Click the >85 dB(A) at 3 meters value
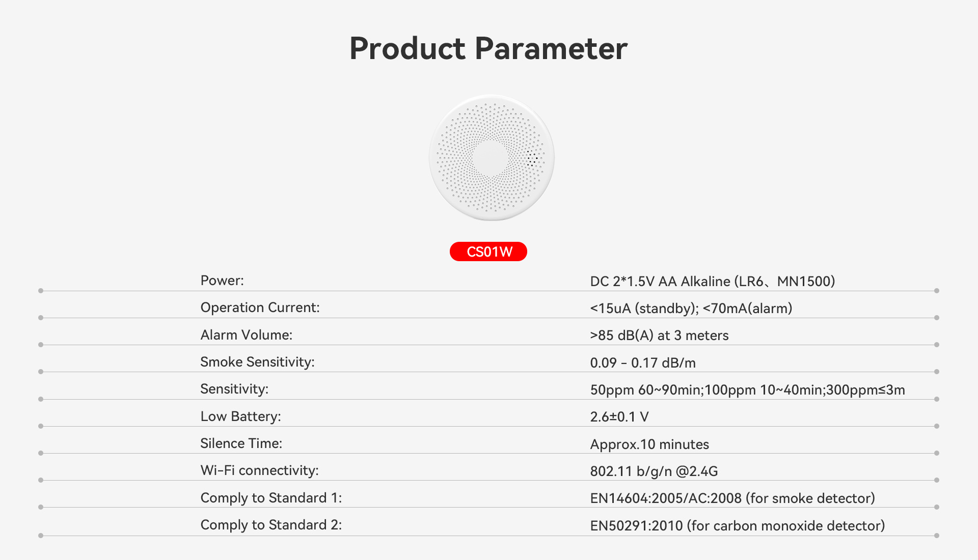This screenshot has height=560, width=978. coord(659,335)
